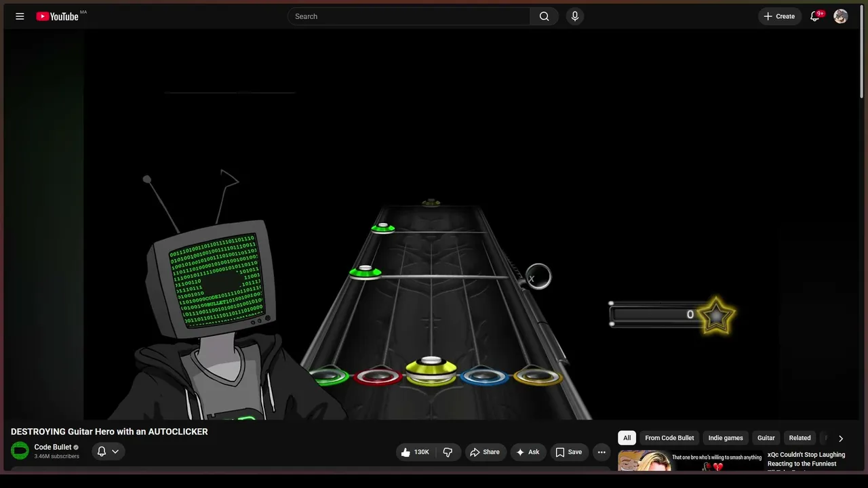868x488 pixels.
Task: Like the video with 130K likes
Action: [415, 452]
